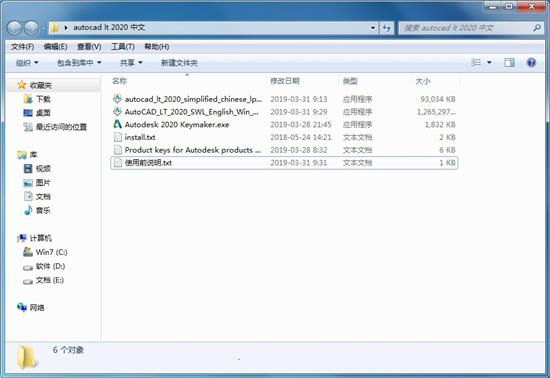Click file name Autodesk 2020 Keymaker.exe
Screen dimensions: 550x378
pyautogui.click(x=177, y=124)
